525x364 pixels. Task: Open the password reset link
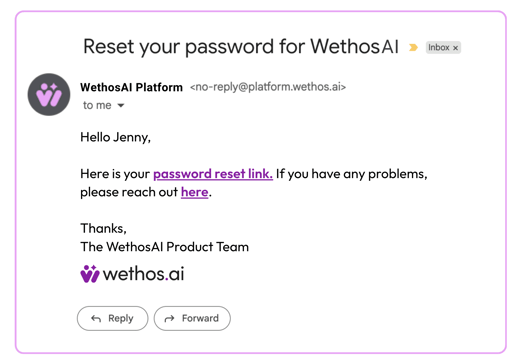tap(213, 174)
